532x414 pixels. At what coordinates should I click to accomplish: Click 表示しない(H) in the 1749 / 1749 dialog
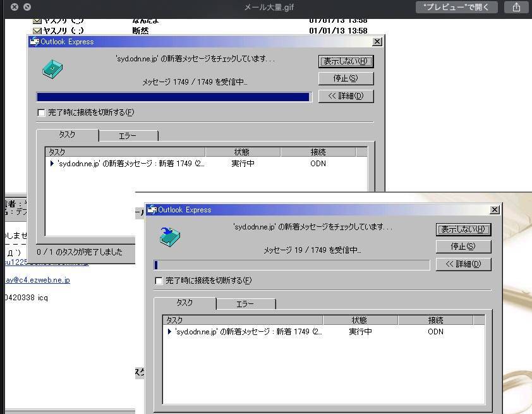346,61
